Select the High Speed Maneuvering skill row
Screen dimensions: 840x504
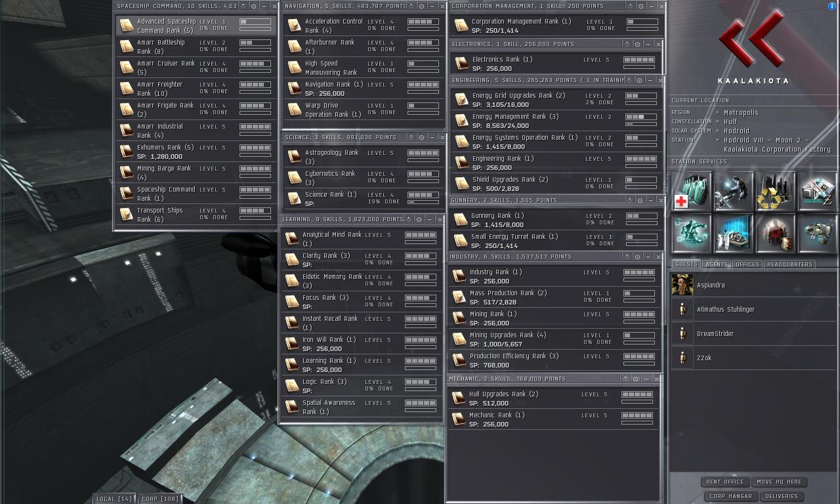(364, 68)
